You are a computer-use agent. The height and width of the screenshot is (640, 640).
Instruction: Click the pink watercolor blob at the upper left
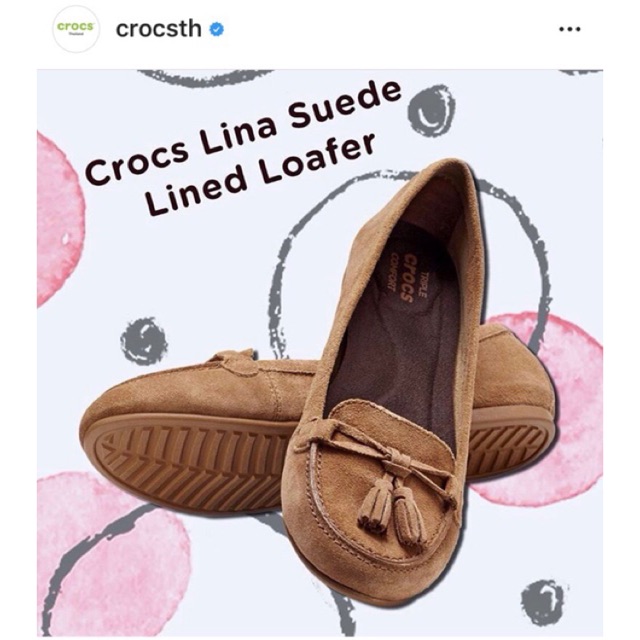[x=60, y=220]
